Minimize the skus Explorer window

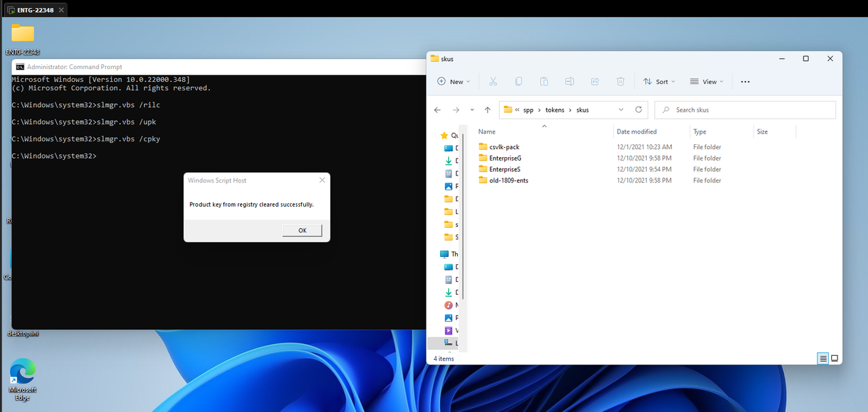click(x=781, y=59)
